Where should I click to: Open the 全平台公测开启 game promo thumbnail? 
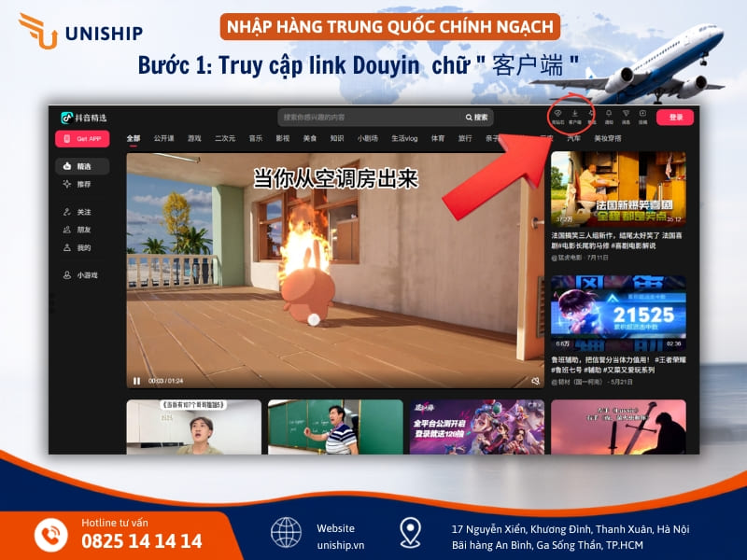(x=477, y=427)
